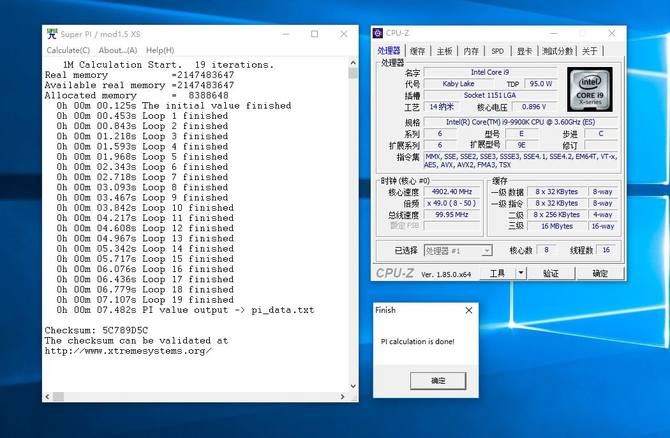
Task: Click the x 49.0 (8 - 50) multiplier value
Action: click(452, 203)
